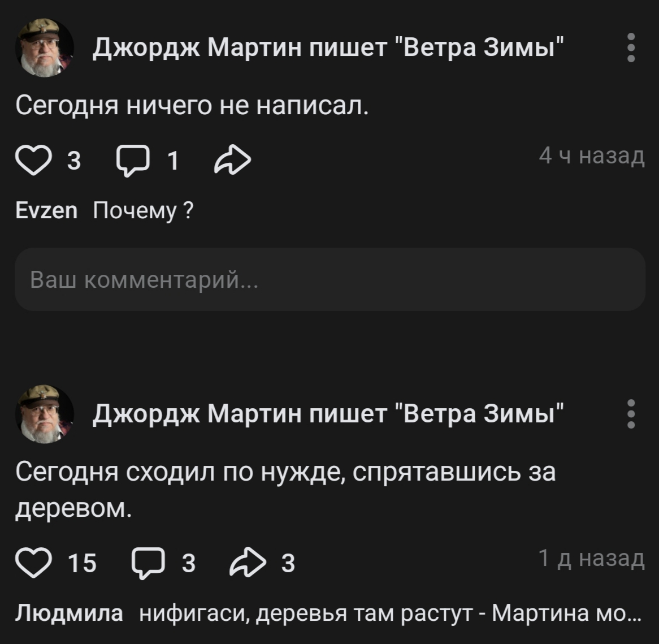Share the "Сегодня ничего не написал" post
This screenshot has height=644, width=659.
(x=233, y=161)
